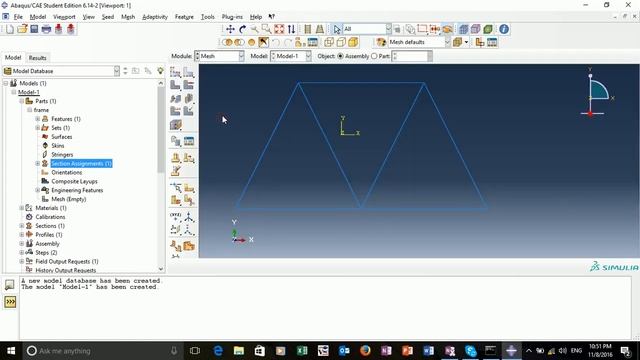Expand the Section Assignments (1) node
This screenshot has height=360, width=640.
coord(38,163)
